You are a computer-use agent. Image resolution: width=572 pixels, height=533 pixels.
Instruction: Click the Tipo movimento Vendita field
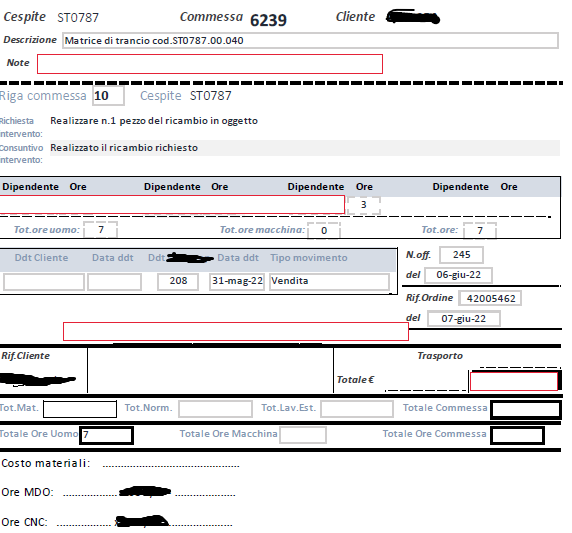click(329, 282)
